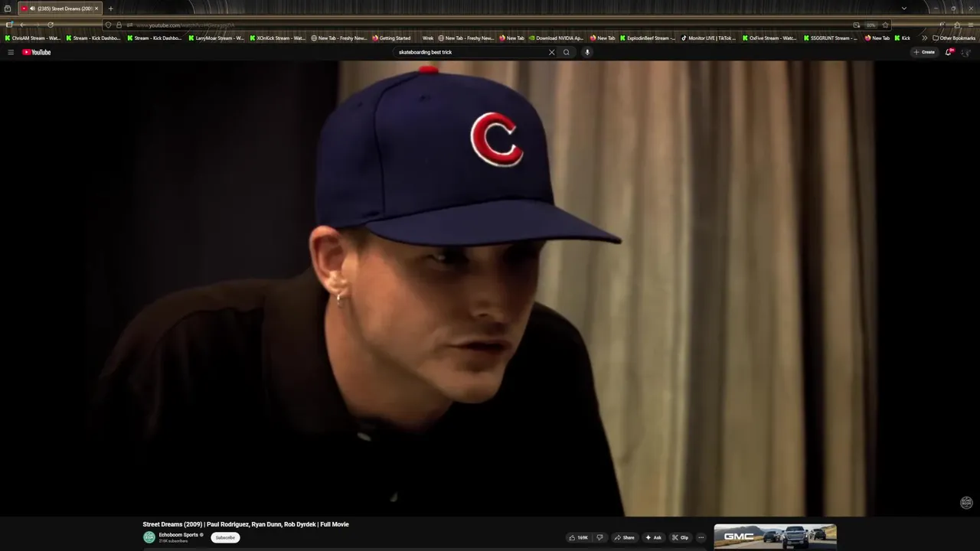The height and width of the screenshot is (551, 980).
Task: Like the video with thumbs up 169K
Action: tap(578, 537)
